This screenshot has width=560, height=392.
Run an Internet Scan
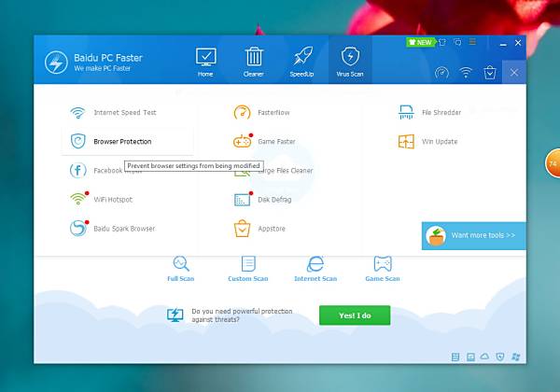tap(315, 269)
